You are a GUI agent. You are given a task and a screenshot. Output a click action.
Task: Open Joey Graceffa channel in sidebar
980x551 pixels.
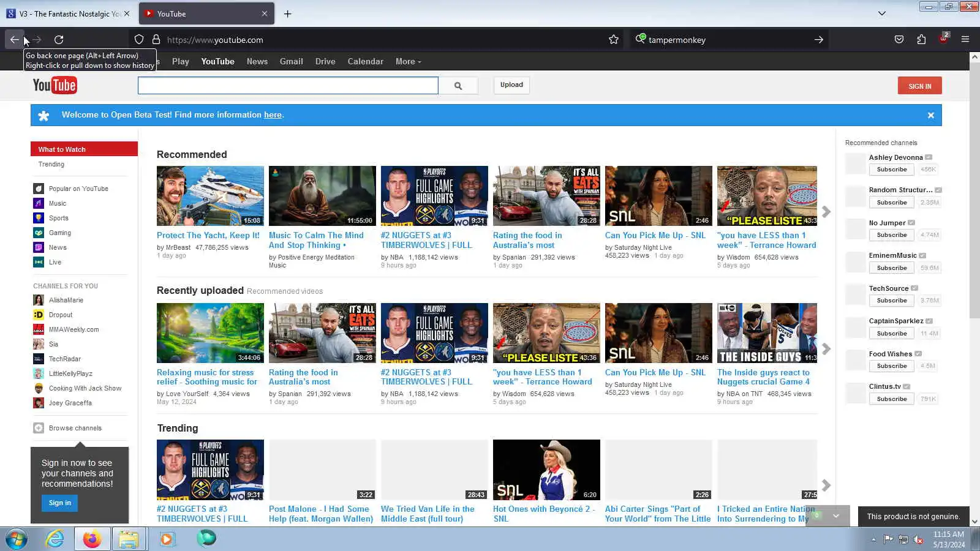pos(70,403)
